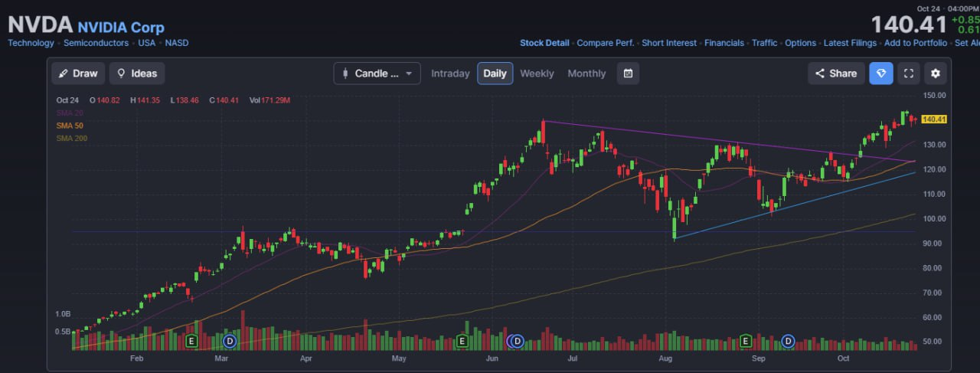Screen dimensions: 980x373
Task: Follow the NASD exchange link
Action: pos(176,43)
